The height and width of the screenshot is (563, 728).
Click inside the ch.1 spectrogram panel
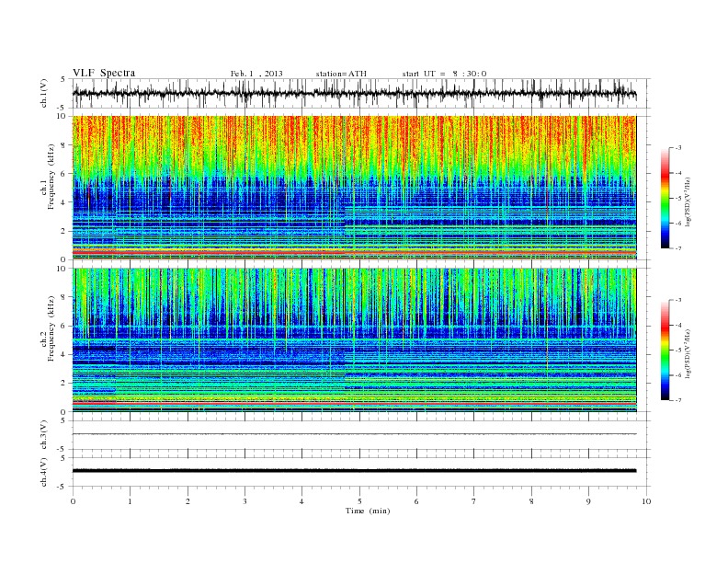[x=354, y=188]
